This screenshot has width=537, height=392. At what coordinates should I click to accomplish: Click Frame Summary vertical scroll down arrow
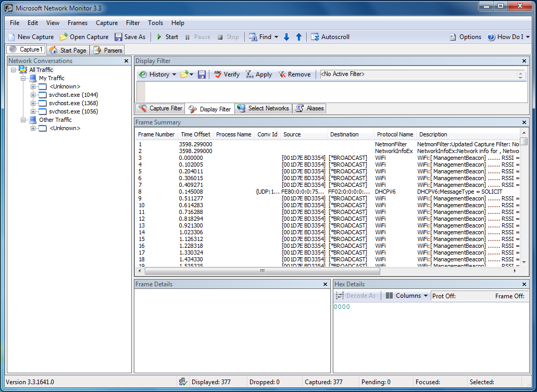[524, 262]
